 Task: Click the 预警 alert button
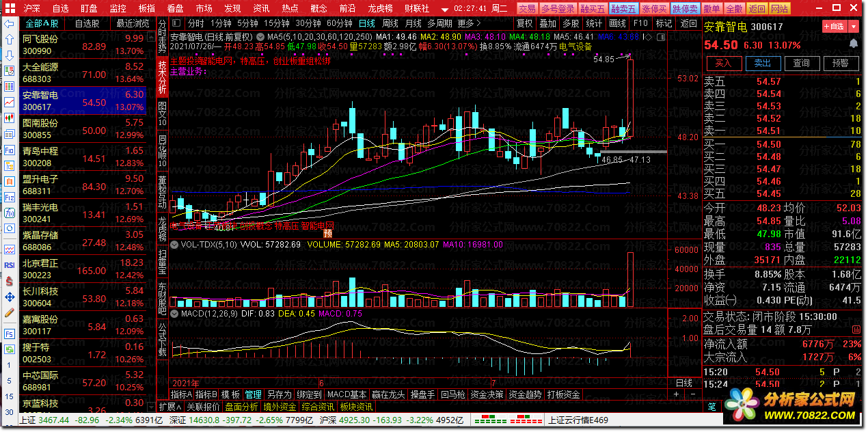coord(841,63)
